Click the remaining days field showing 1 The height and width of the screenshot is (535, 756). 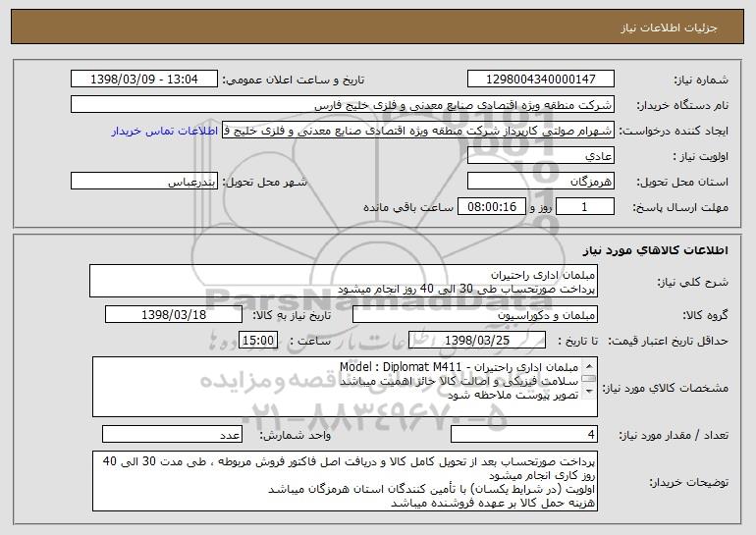pos(585,206)
